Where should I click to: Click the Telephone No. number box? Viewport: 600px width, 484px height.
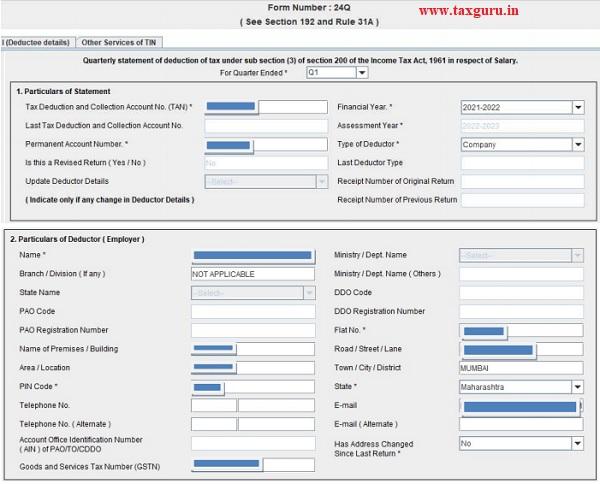click(x=276, y=405)
